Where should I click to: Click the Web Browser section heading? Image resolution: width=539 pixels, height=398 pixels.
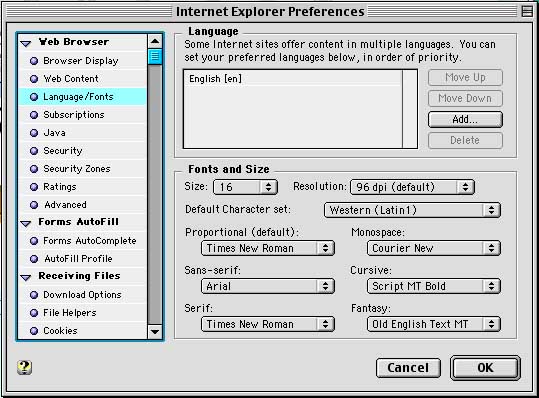click(74, 42)
